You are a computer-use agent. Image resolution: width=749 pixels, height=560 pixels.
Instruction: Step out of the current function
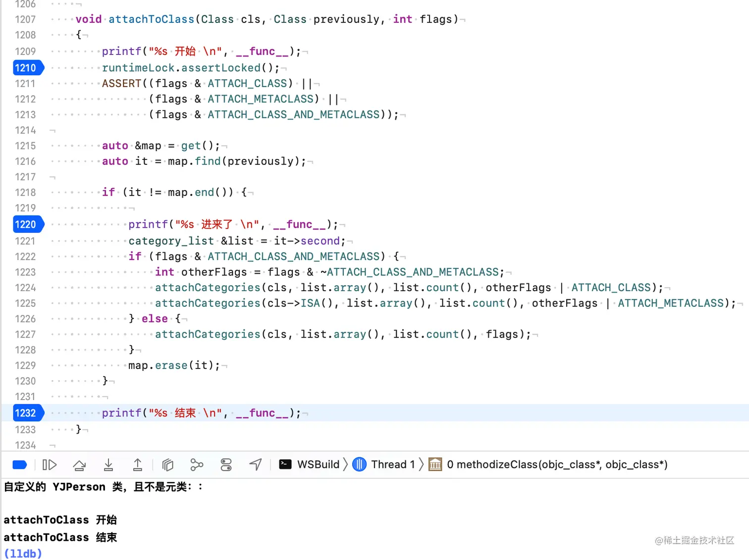coord(137,464)
